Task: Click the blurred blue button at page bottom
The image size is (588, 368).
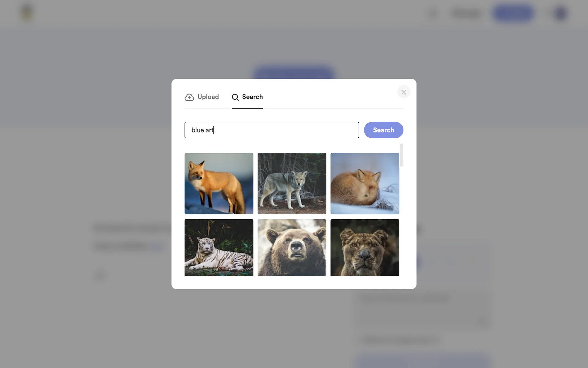Action: pyautogui.click(x=423, y=362)
